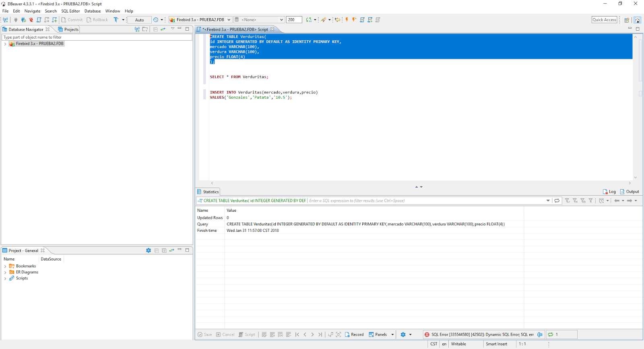Screen dimensions: 644x349
Task: Click the results Record button
Action: pyautogui.click(x=354, y=335)
